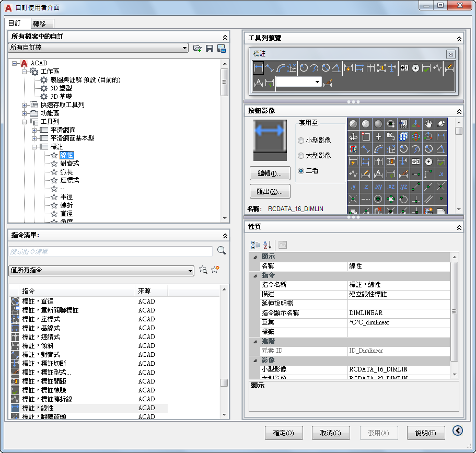Image resolution: width=476 pixels, height=453 pixels.
Task: Collapse the 指令清單 panel
Action: (225, 236)
